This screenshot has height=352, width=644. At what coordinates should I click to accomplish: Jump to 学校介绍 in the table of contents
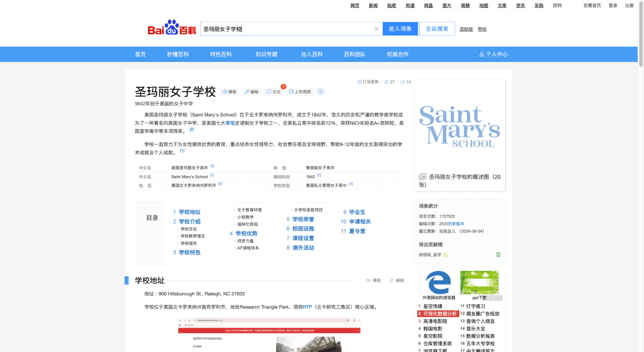[x=190, y=222]
